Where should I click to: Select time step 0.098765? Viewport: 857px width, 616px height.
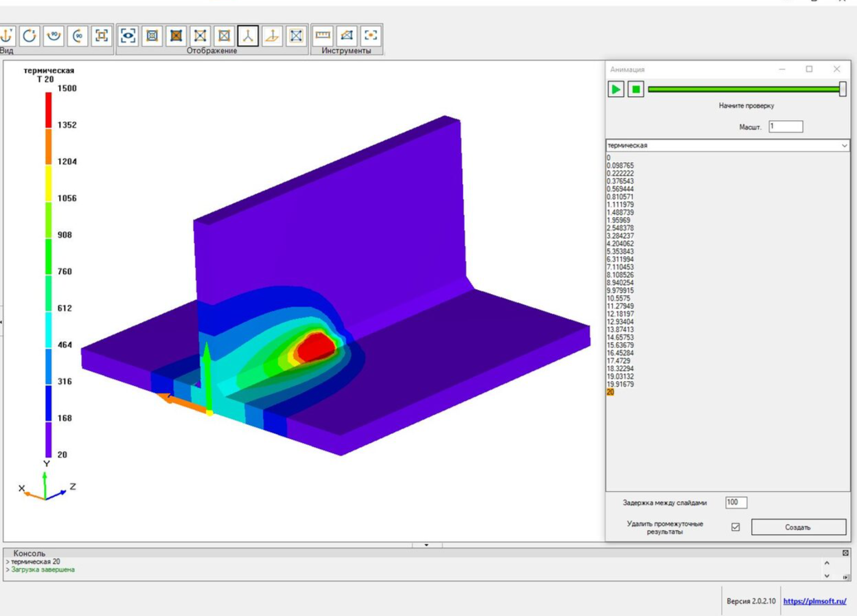(620, 166)
